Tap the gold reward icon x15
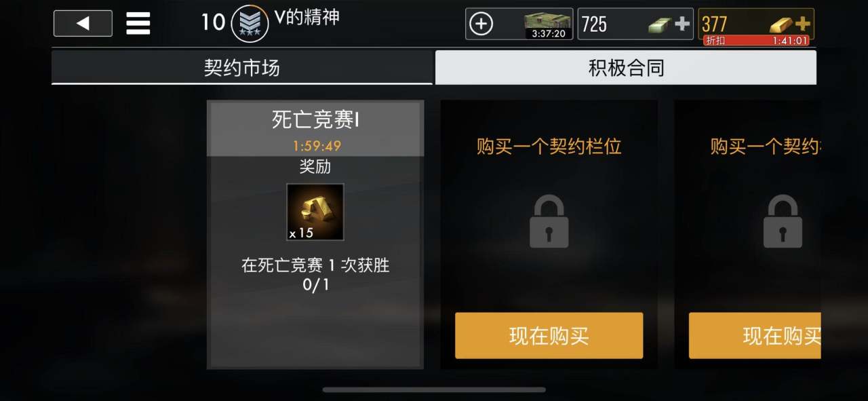868x401 pixels. [315, 212]
